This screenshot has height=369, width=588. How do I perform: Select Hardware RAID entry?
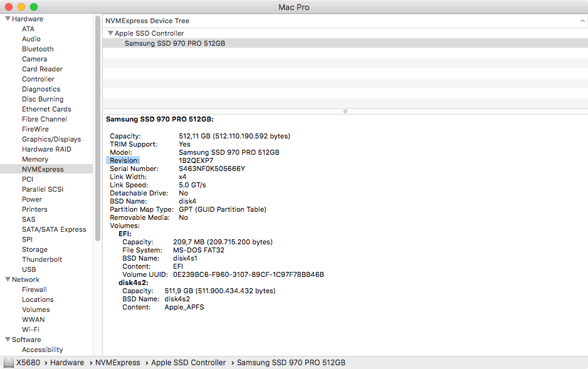pos(46,149)
